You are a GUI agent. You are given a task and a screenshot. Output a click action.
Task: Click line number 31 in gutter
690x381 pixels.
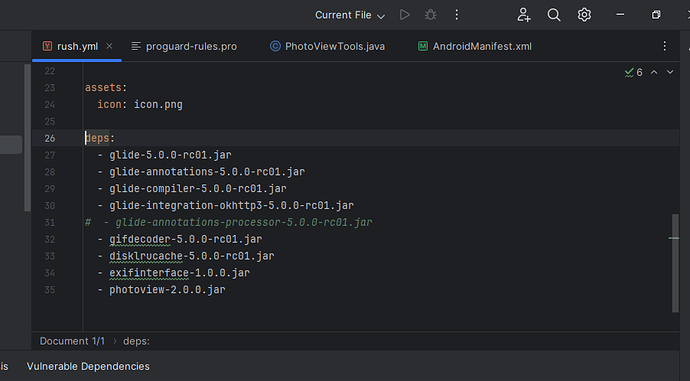click(x=50, y=222)
